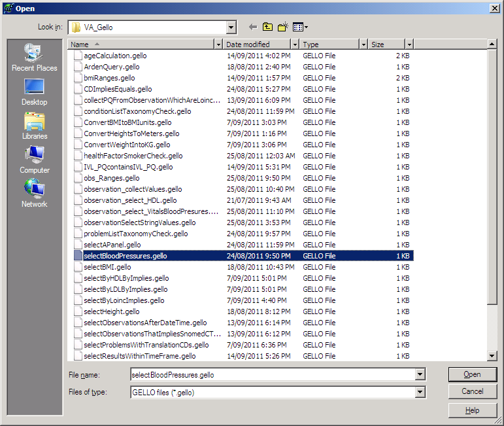Screen dimensions: 504x426
Task: Click into the File name text field
Action: point(273,374)
